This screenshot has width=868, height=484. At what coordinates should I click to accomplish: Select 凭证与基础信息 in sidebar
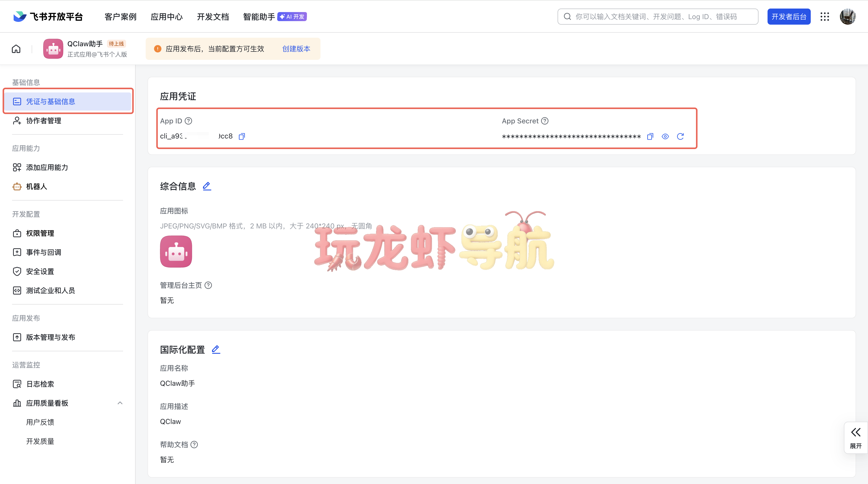(67, 102)
